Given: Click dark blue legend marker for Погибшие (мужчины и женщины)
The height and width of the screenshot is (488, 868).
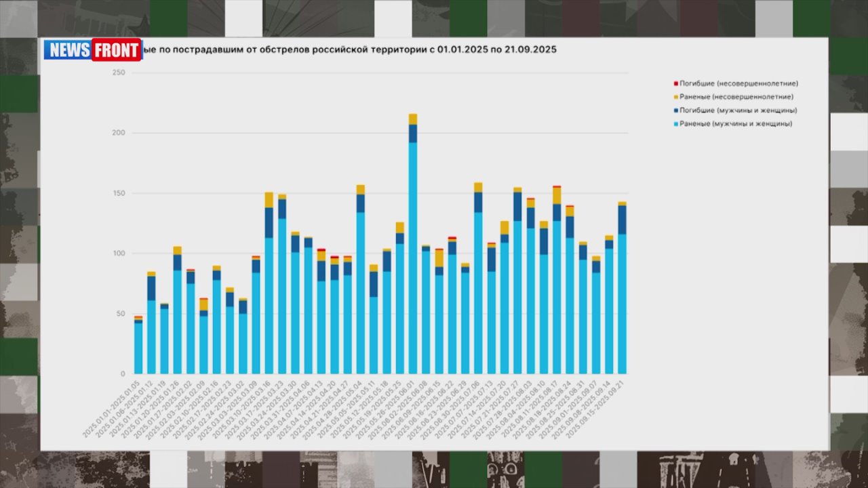Looking at the screenshot, I should (x=676, y=110).
